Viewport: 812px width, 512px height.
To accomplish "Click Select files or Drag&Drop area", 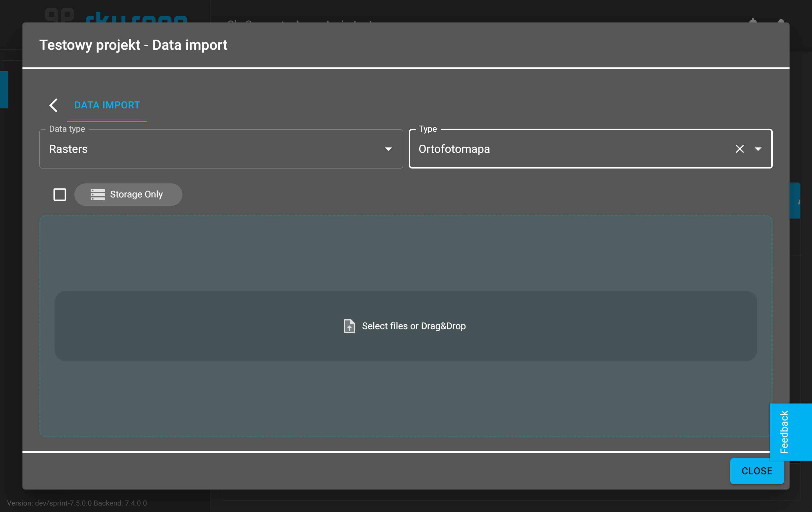I will (x=406, y=326).
